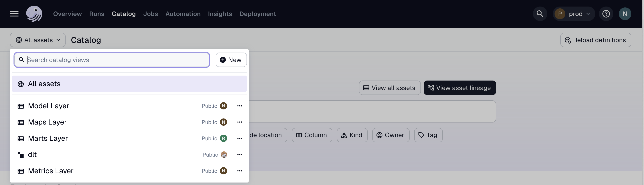Click the dlt view blocks icon
The width and height of the screenshot is (644, 185).
(x=21, y=155)
